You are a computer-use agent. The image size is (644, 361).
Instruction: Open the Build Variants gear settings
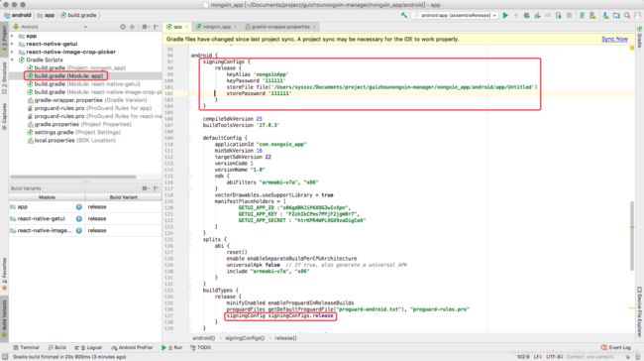point(145,188)
